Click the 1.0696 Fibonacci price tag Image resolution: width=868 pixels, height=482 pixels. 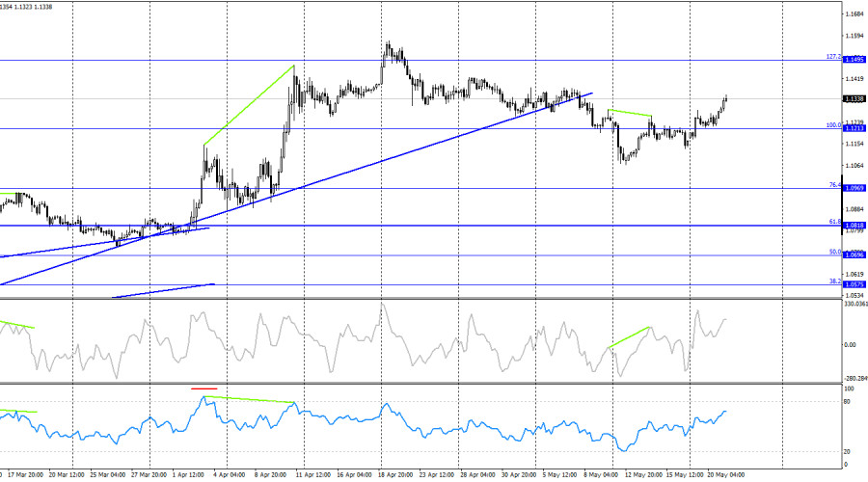coord(854,255)
